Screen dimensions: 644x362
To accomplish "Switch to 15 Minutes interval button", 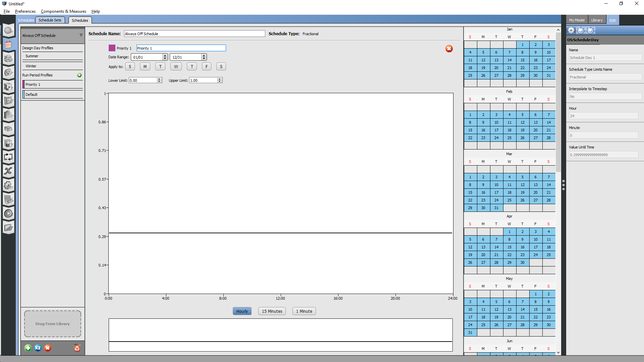I will (272, 311).
